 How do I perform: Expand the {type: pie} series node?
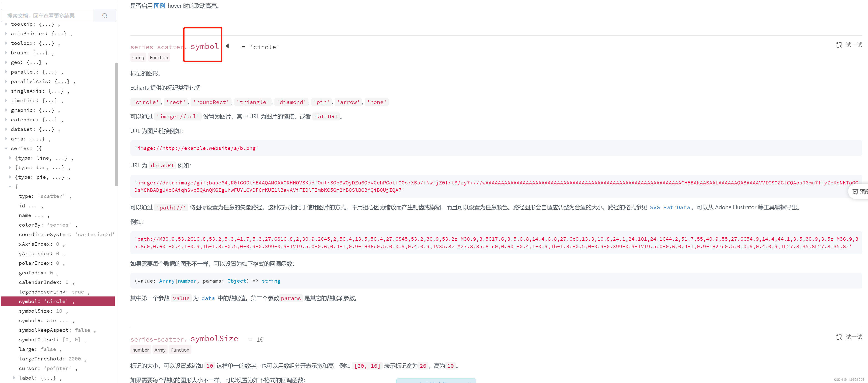point(10,177)
